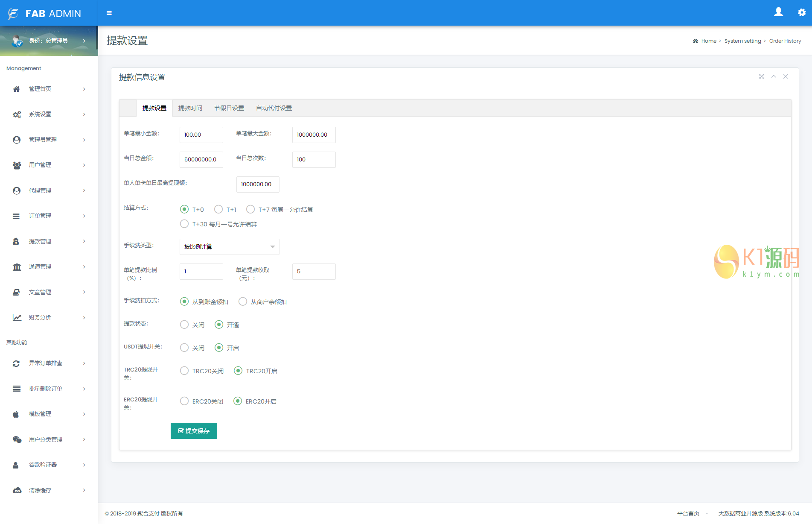Open the 通道管理 menu item
The image size is (812, 524).
pyautogui.click(x=49, y=267)
